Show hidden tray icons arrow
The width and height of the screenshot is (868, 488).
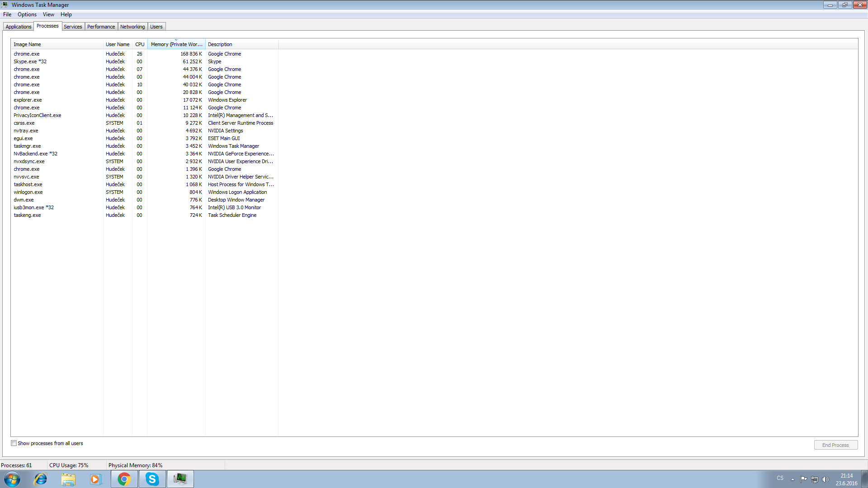point(793,479)
